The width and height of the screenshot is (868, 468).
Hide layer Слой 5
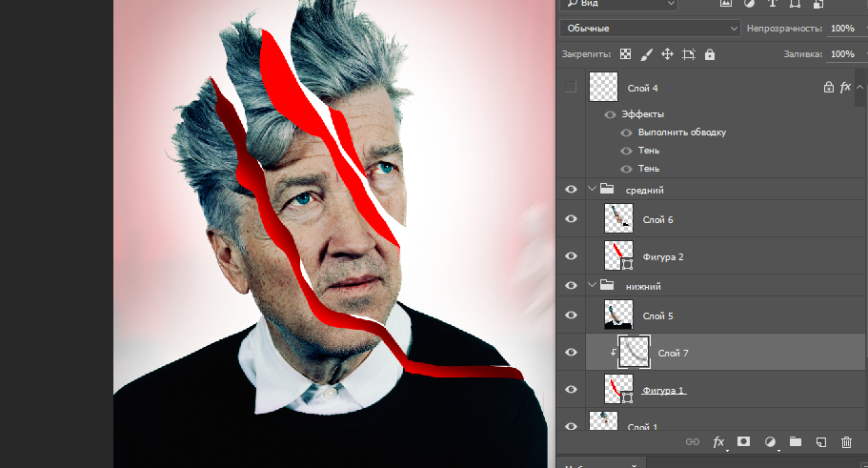[x=571, y=315]
